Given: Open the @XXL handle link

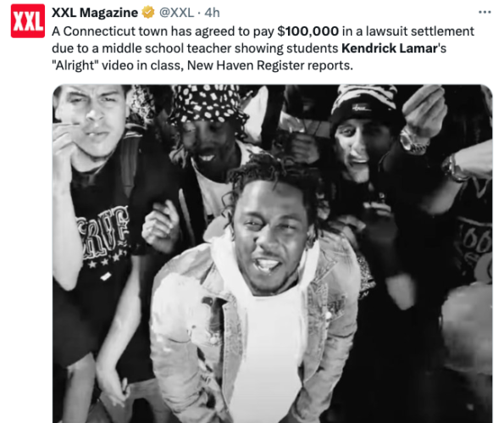Looking at the screenshot, I should (176, 13).
